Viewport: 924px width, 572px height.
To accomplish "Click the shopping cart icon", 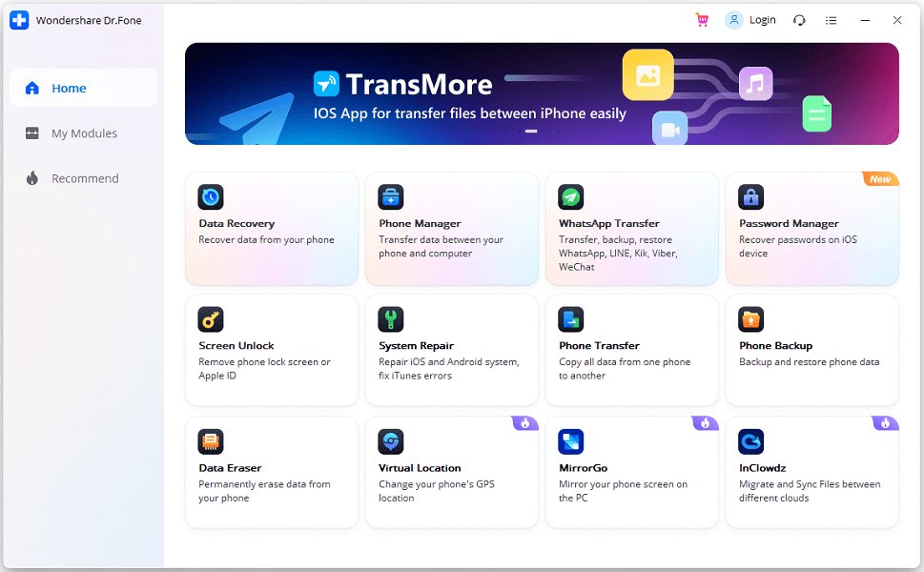I will [702, 19].
